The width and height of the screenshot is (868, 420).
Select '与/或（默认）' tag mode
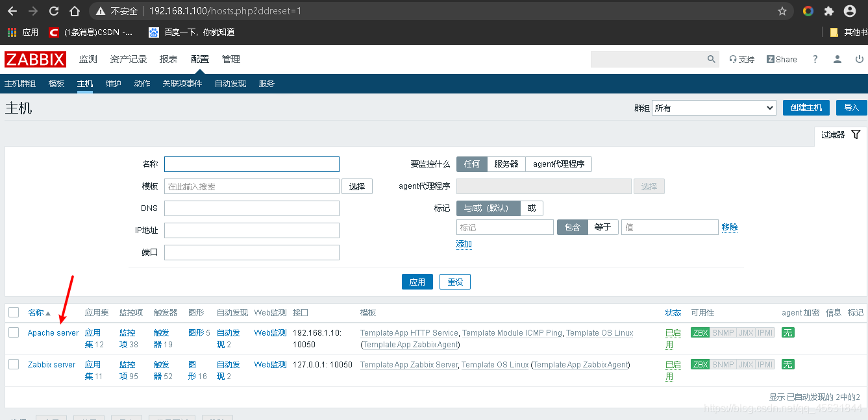[489, 208]
